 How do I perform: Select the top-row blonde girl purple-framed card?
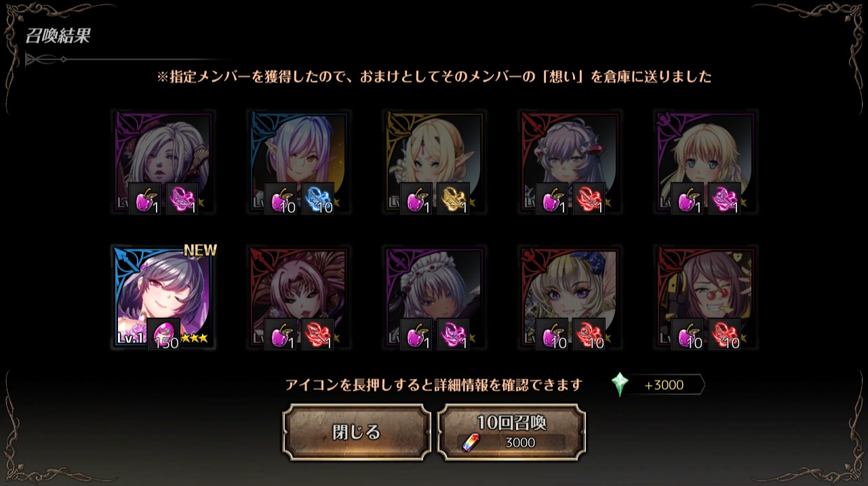click(705, 163)
